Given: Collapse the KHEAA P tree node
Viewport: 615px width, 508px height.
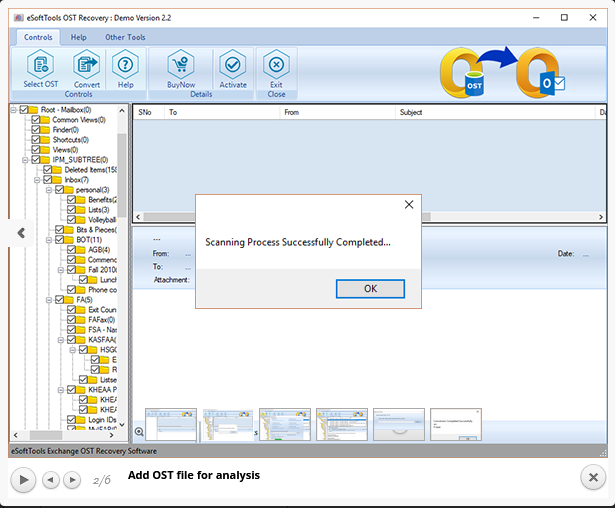Looking at the screenshot, I should pyautogui.click(x=61, y=390).
